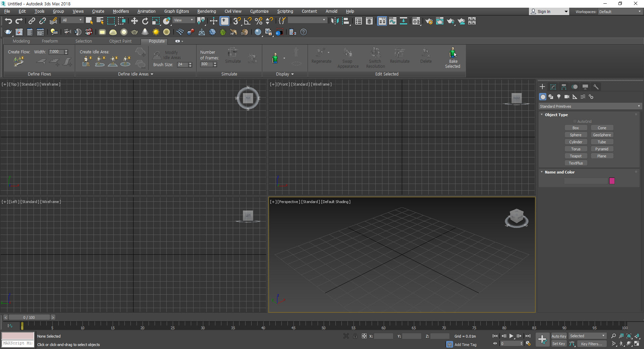The width and height of the screenshot is (644, 349).
Task: Open the Rendering menu
Action: tap(206, 11)
